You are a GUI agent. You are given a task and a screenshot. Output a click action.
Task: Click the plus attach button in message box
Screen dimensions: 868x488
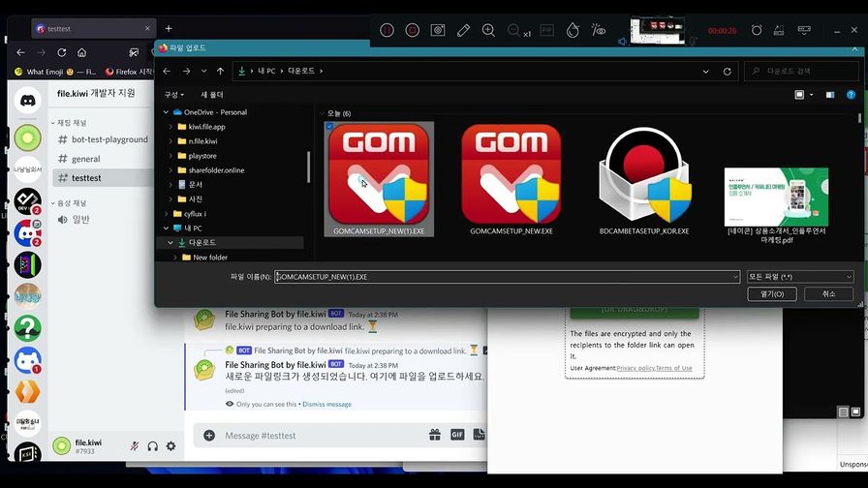209,436
